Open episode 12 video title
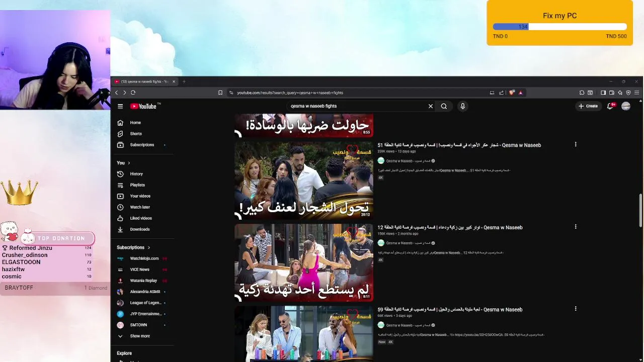This screenshot has width=644, height=362. click(x=450, y=227)
